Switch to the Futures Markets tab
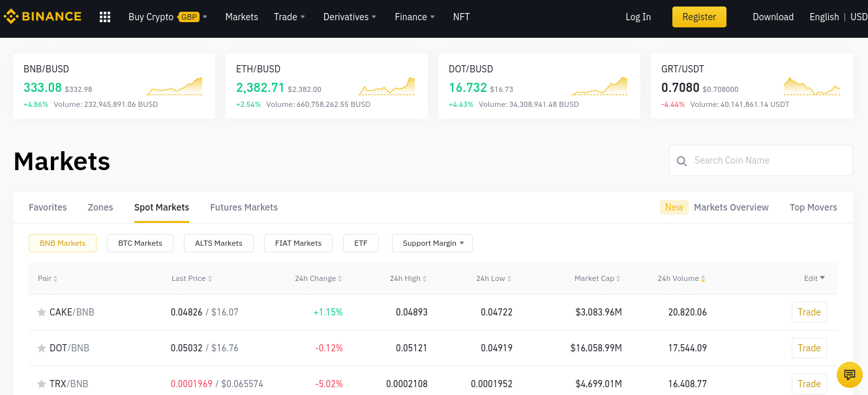This screenshot has height=395, width=868. click(x=244, y=207)
